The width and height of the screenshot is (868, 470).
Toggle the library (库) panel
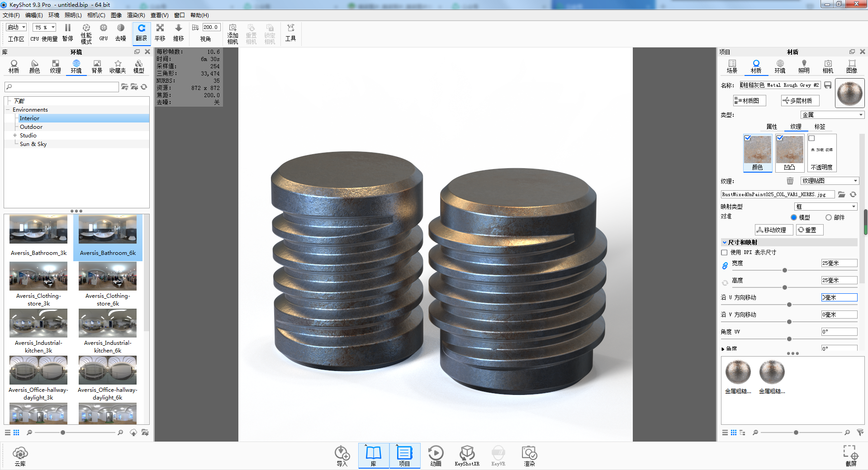point(374,456)
